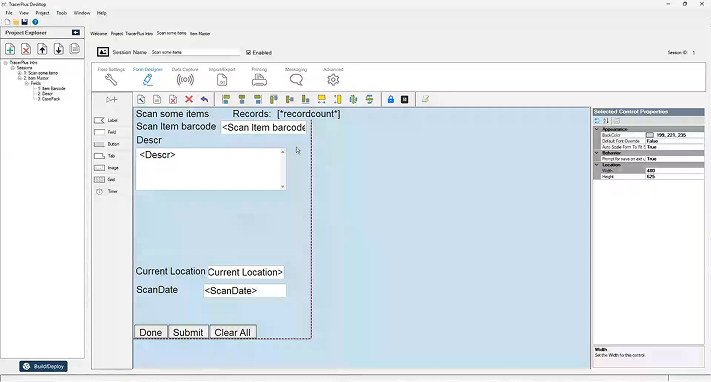Click the Submit button on the form
Screen dimensions: 711x382
(x=188, y=332)
